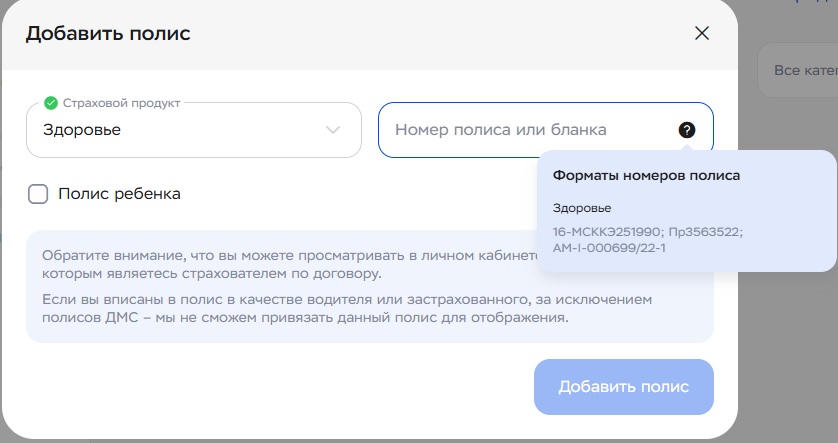Select the example number 16-МСККЭ251990

coord(607,232)
